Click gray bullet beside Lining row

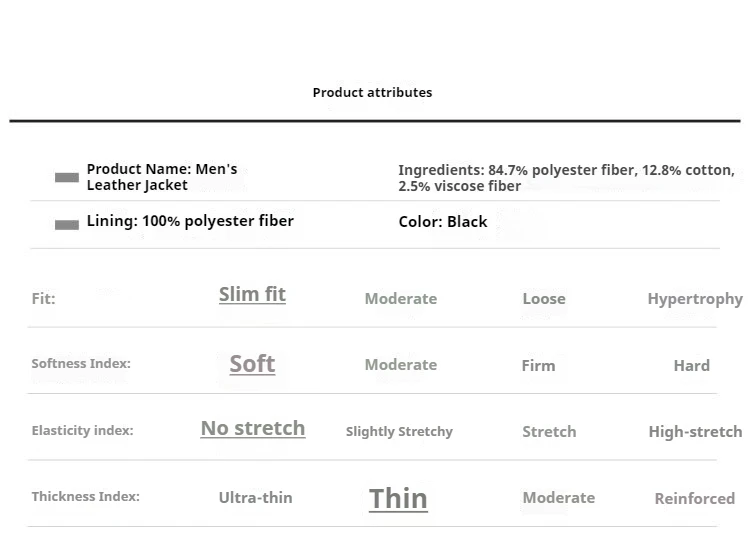(67, 225)
